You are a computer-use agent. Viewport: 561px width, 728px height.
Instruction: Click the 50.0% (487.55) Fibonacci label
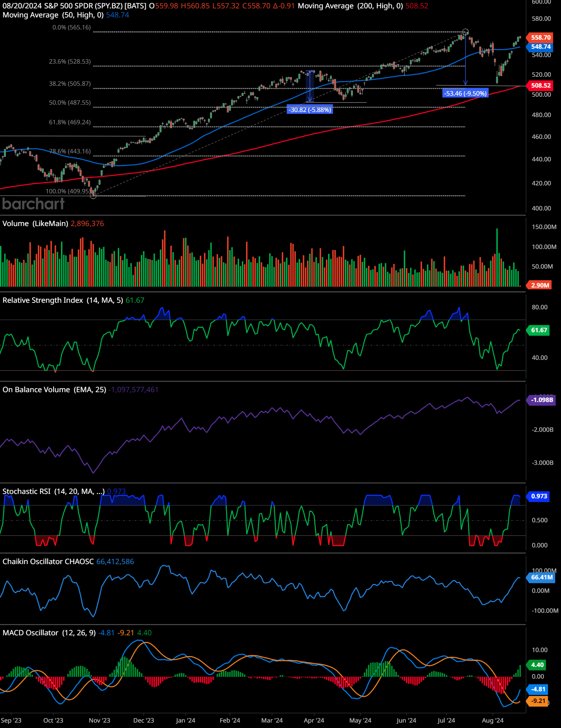70,102
